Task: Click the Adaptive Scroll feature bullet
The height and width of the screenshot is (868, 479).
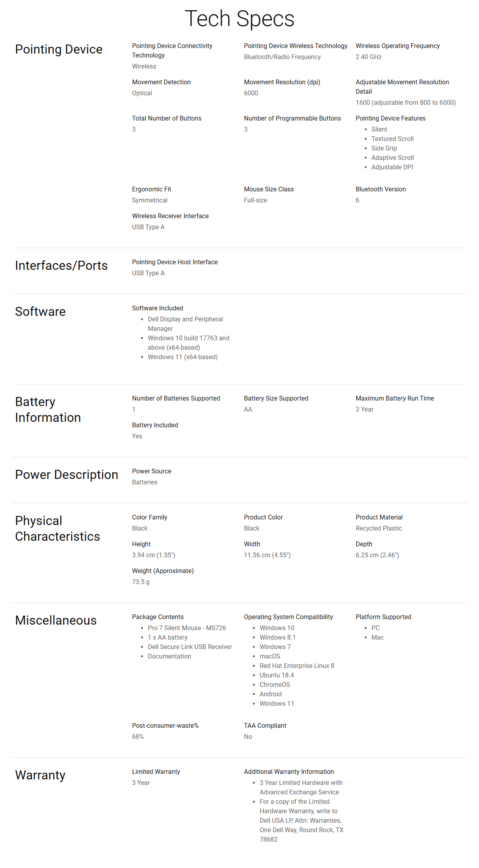Action: (x=392, y=158)
